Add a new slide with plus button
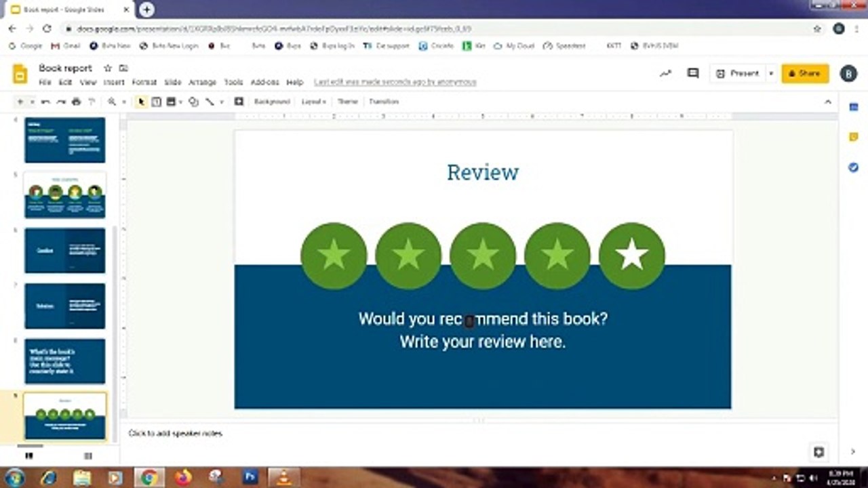 click(x=20, y=102)
